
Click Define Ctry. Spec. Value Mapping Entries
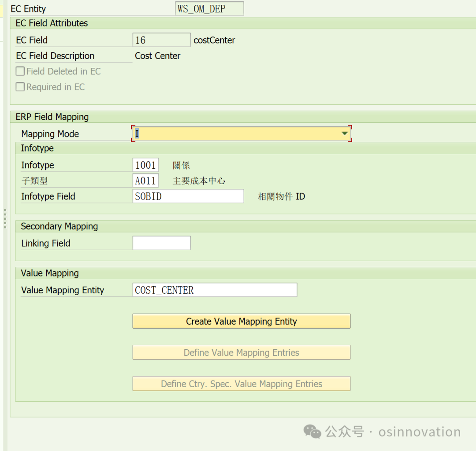[242, 384]
